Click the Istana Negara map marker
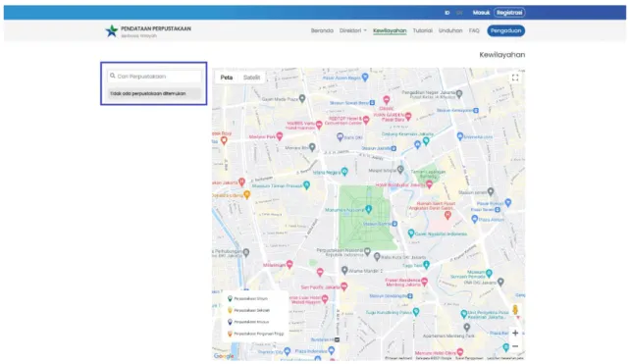Screen dimensions: 630x364 344,172
